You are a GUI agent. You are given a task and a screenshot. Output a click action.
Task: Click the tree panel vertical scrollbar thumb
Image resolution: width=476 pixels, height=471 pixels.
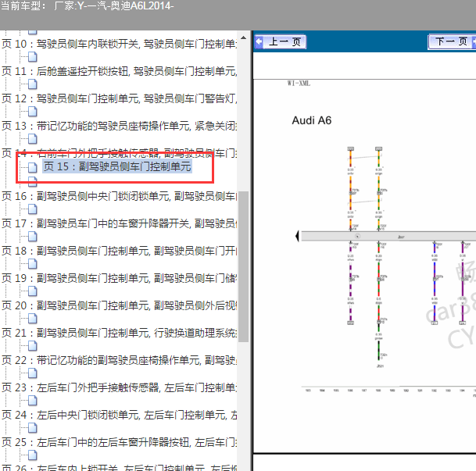pyautogui.click(x=243, y=266)
